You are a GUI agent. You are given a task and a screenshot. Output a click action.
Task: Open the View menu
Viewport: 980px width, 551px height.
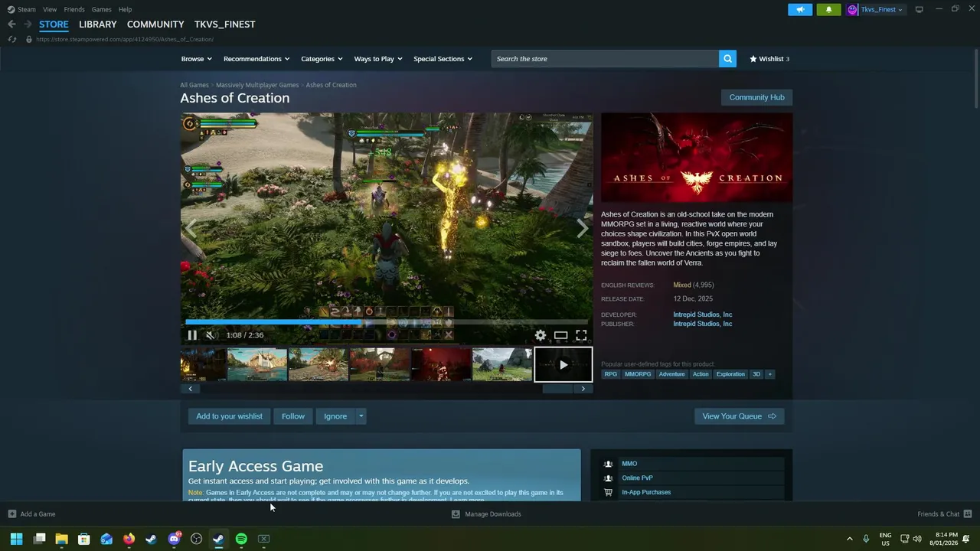[50, 9]
